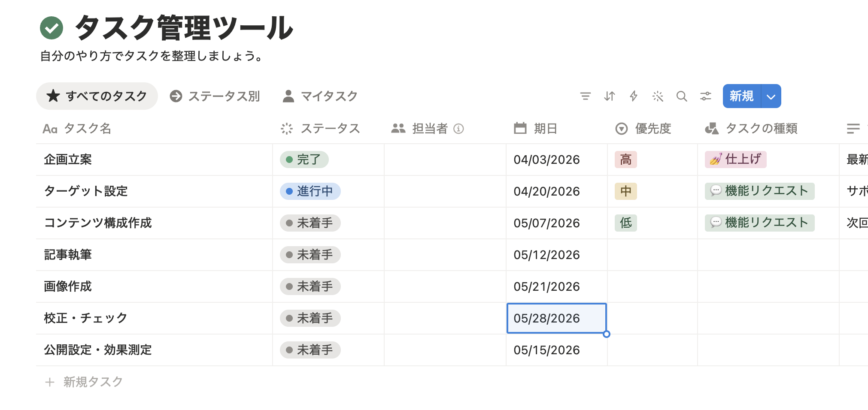The height and width of the screenshot is (410, 868).
Task: Click the description 自分のやり方でタスクを整理しましょう。
Action: [151, 56]
